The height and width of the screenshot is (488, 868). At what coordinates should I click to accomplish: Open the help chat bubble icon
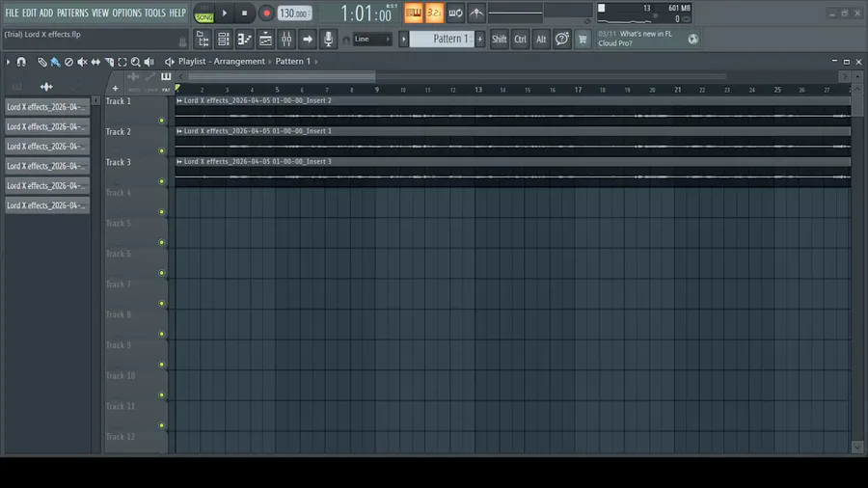click(x=562, y=40)
